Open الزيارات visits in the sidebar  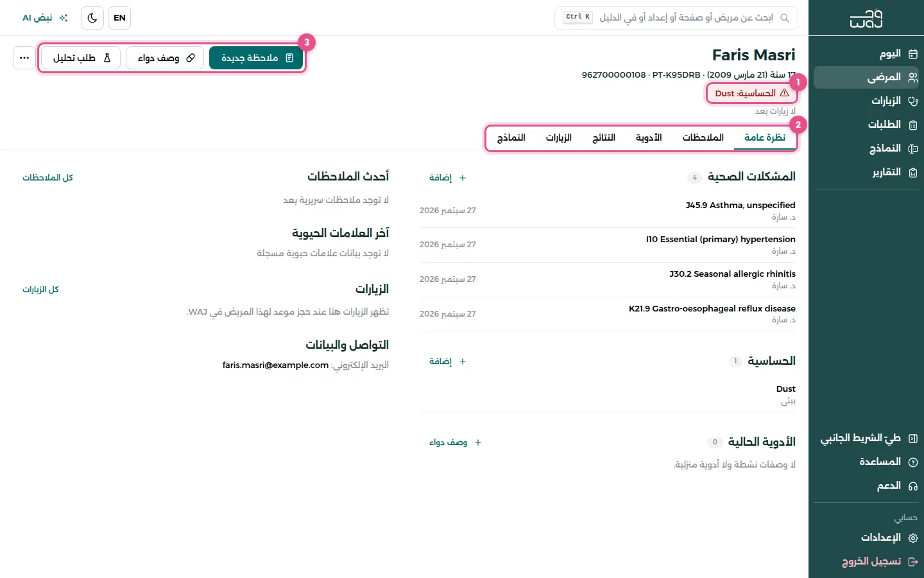click(866, 101)
